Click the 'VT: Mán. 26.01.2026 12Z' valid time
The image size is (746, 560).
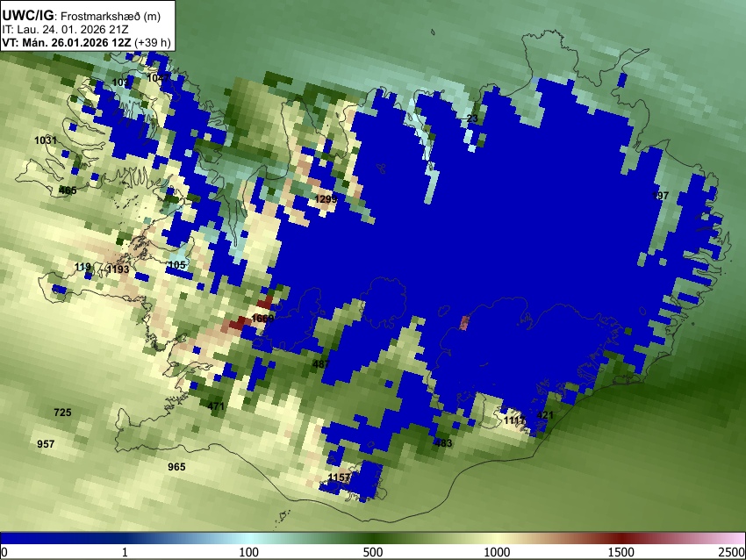pyautogui.click(x=67, y=42)
